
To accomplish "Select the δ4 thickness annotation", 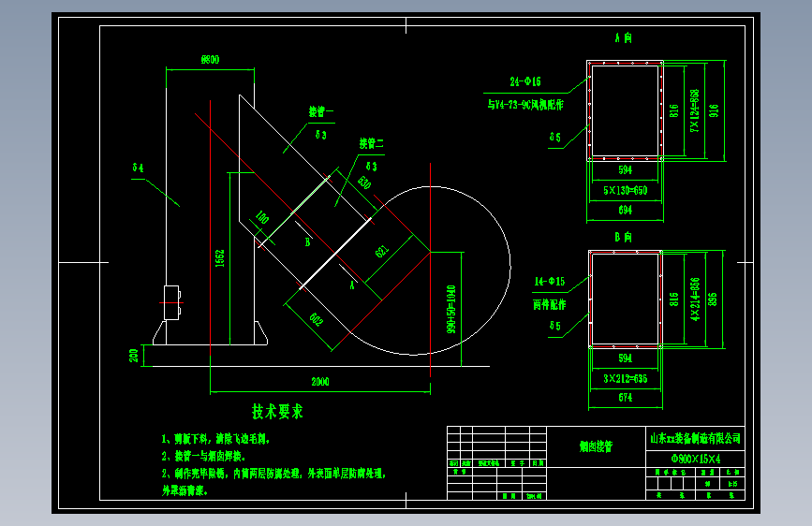I will coord(138,168).
